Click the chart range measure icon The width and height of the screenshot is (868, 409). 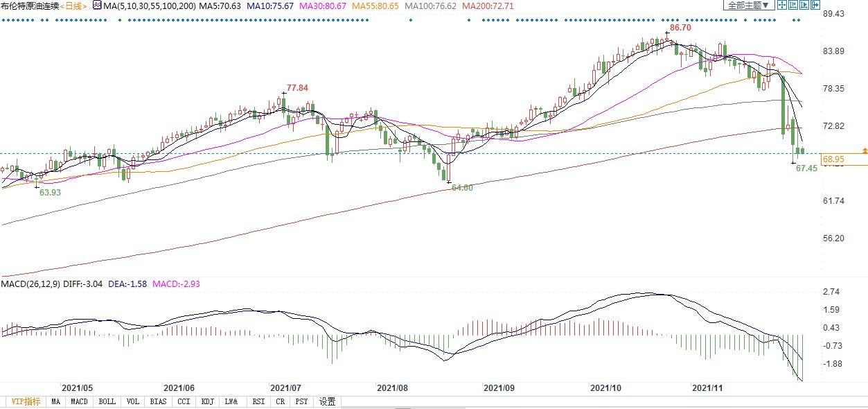pyautogui.click(x=794, y=5)
